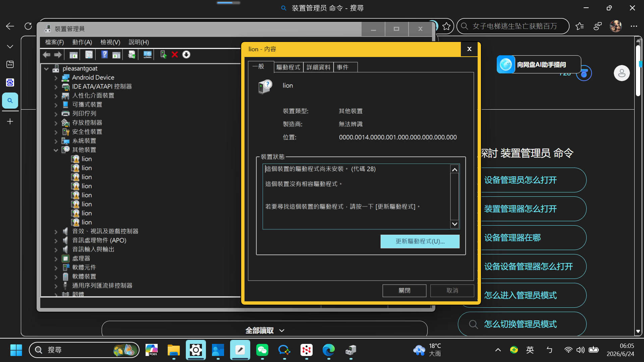Select 通用序列匯流排控制器 tree item
The image size is (644, 362).
(x=102, y=286)
